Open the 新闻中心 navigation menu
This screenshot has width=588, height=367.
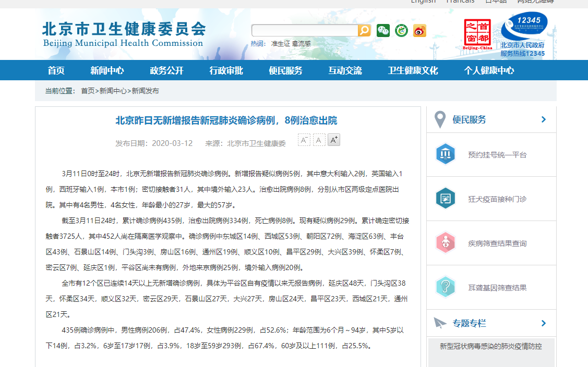click(107, 70)
